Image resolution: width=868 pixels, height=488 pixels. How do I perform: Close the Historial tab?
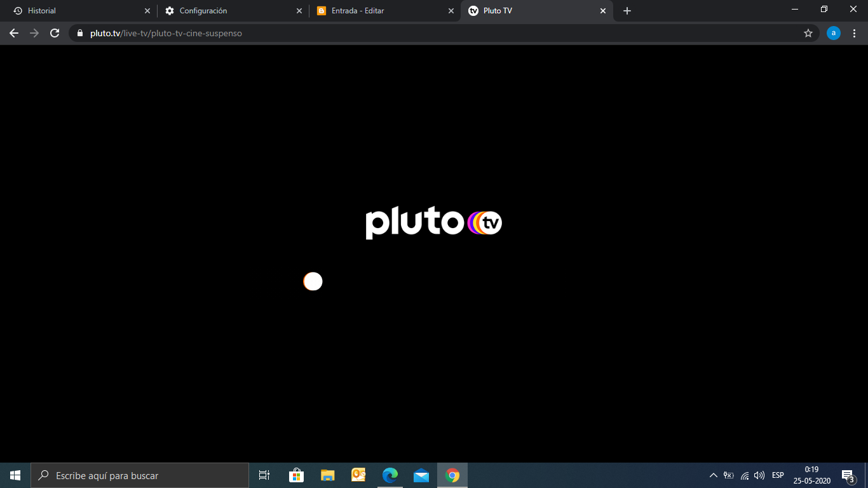147,11
